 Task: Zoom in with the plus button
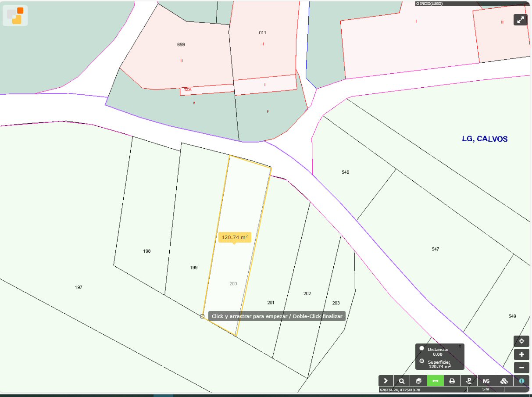(x=521, y=354)
